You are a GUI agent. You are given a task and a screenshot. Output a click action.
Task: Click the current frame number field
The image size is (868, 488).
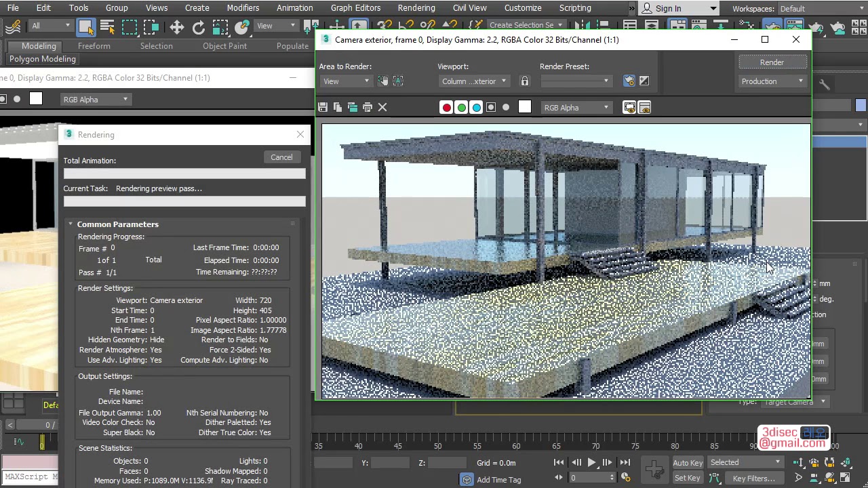click(x=587, y=478)
